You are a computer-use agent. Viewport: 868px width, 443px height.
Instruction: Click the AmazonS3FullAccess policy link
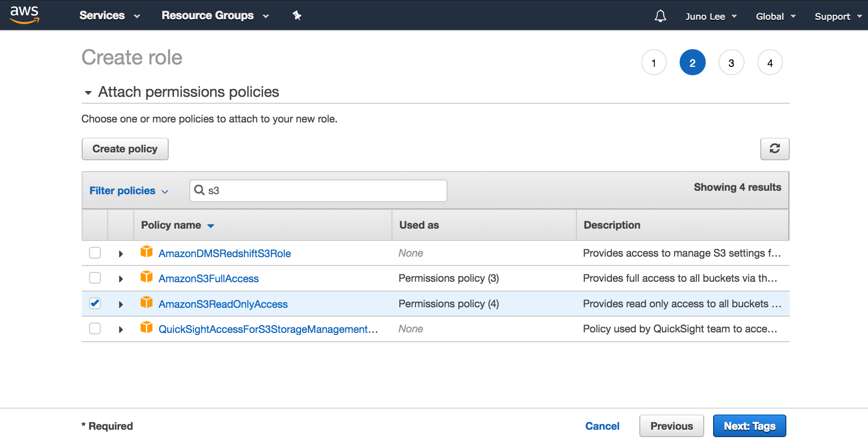[209, 278]
